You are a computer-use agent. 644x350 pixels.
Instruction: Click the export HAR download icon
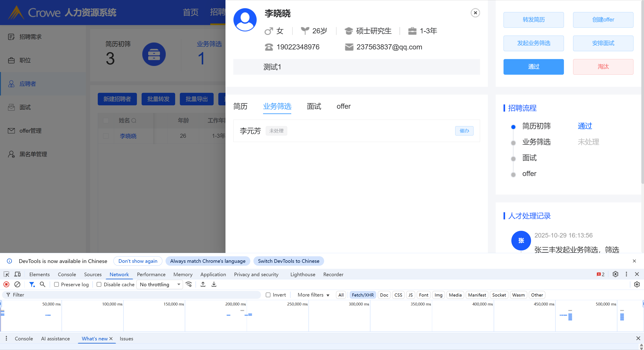tap(214, 284)
